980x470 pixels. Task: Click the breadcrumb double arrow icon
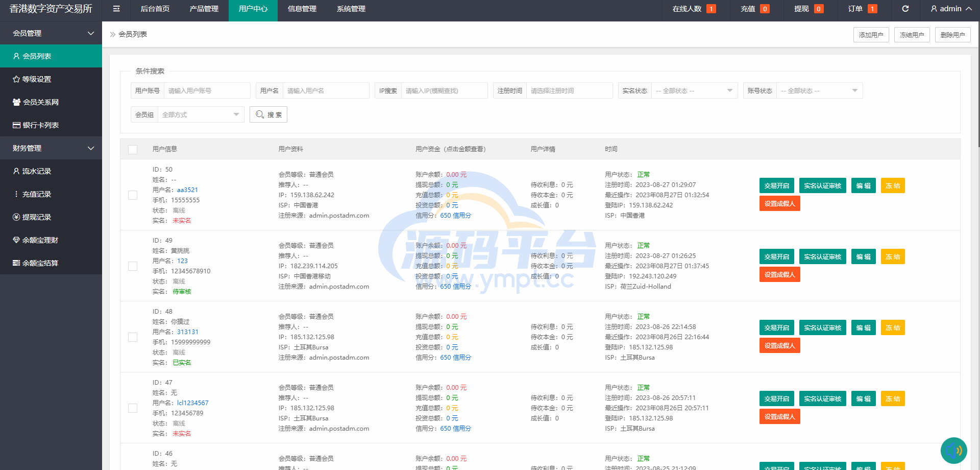click(x=113, y=34)
